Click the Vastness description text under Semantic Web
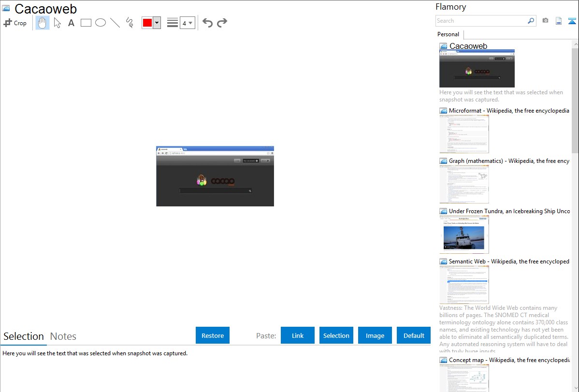579x392 pixels. coord(504,329)
